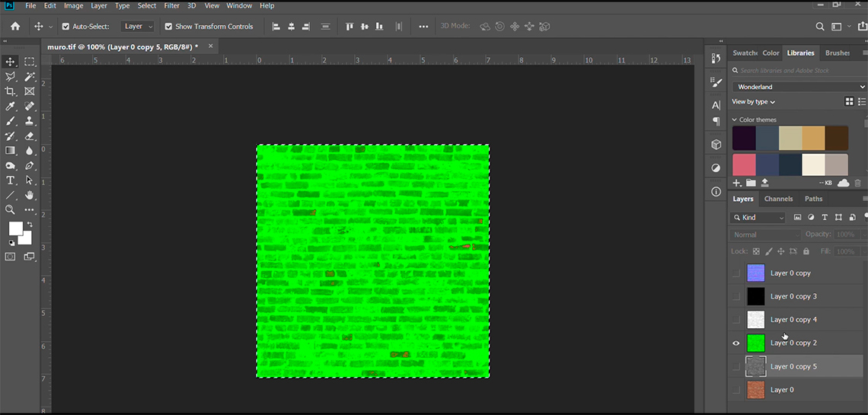Image resolution: width=868 pixels, height=415 pixels.
Task: Choose the Eraser tool
Action: point(30,136)
